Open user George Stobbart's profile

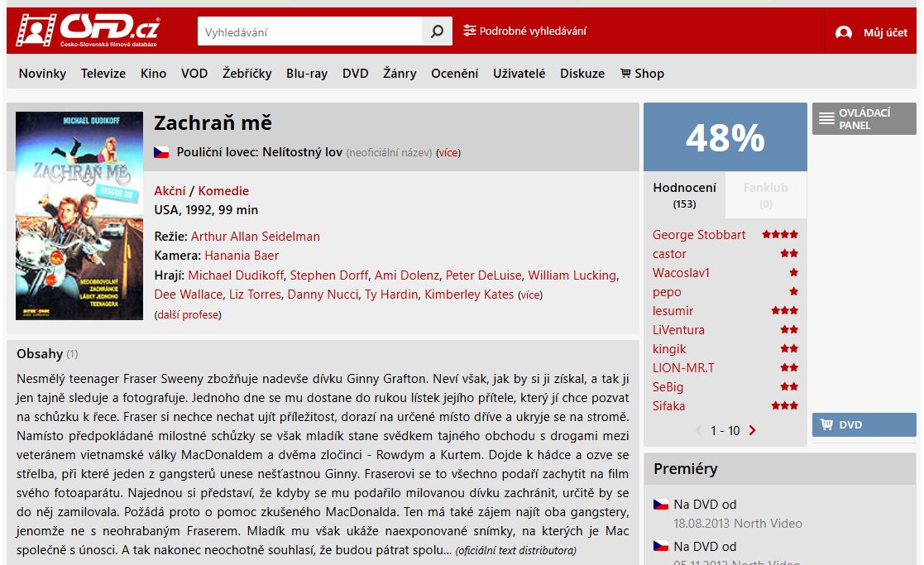[x=699, y=234]
